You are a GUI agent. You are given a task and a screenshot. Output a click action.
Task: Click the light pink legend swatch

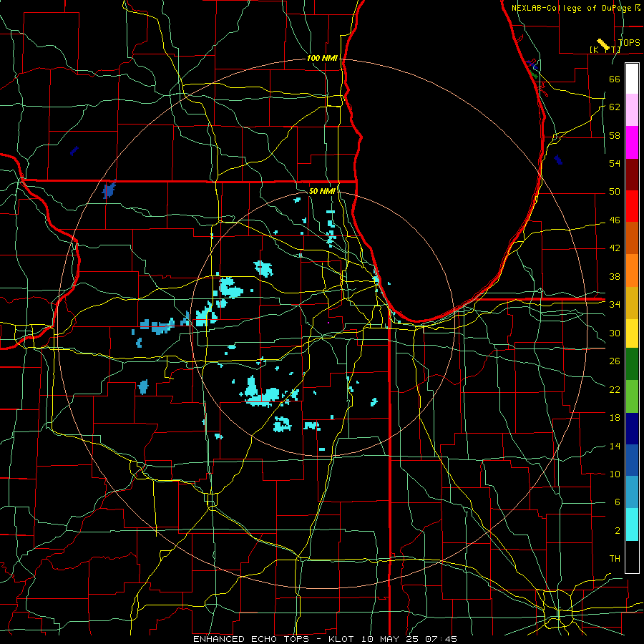632,109
